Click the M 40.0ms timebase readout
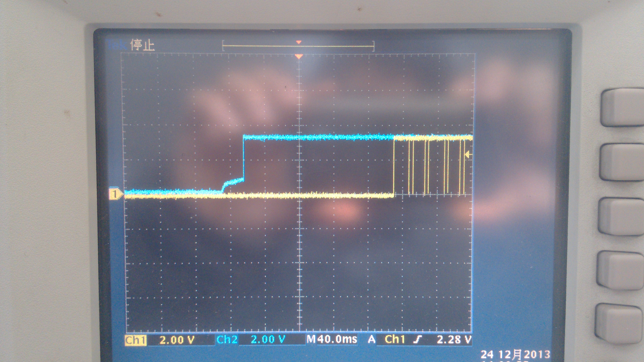The height and width of the screenshot is (362, 644). [x=332, y=339]
